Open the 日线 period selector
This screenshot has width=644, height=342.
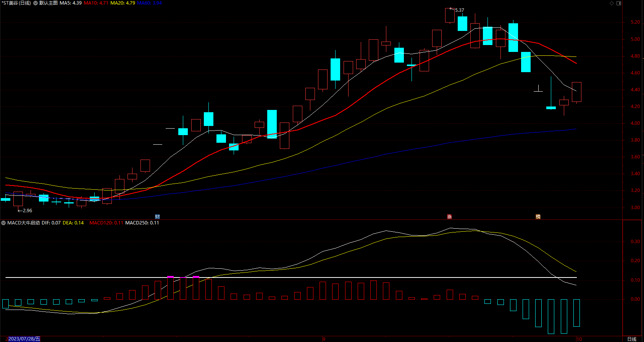tap(632, 339)
